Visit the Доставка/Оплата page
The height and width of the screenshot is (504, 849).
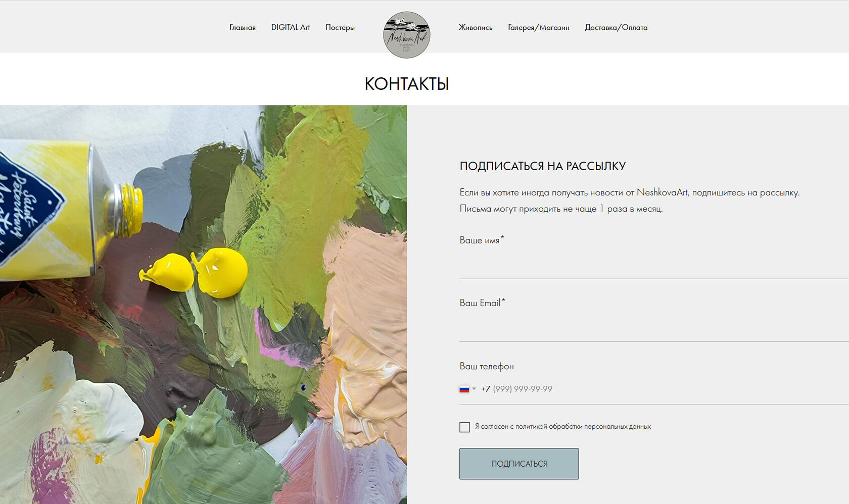pos(616,27)
